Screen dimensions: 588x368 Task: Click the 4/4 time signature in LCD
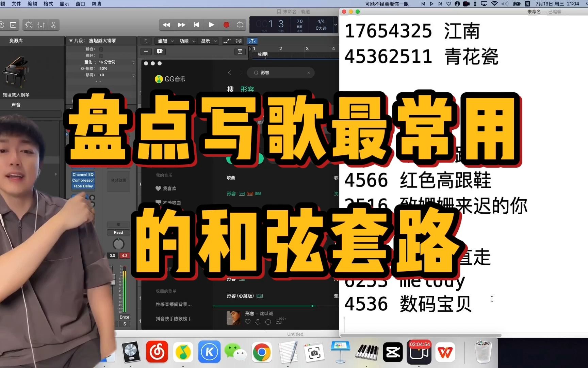point(321,21)
